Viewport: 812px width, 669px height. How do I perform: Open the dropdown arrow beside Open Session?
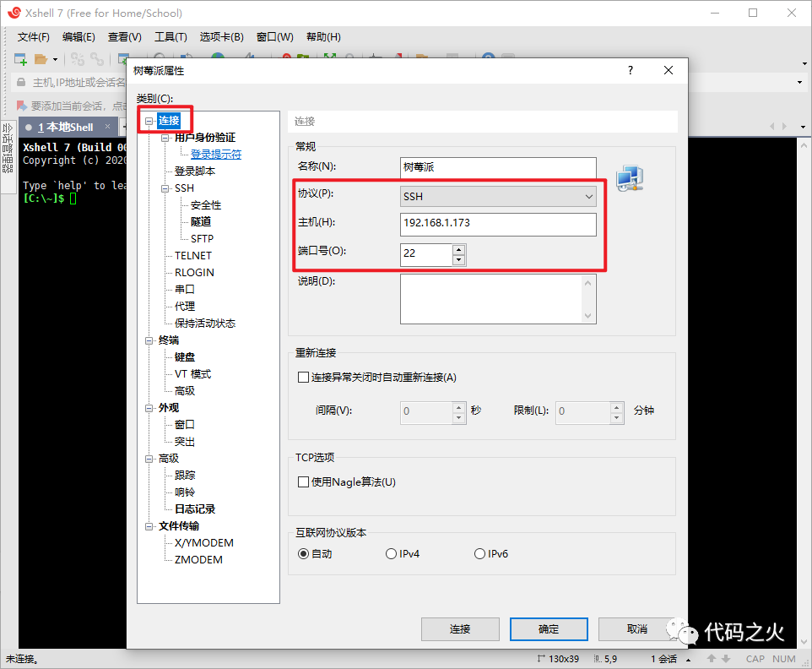(x=55, y=60)
